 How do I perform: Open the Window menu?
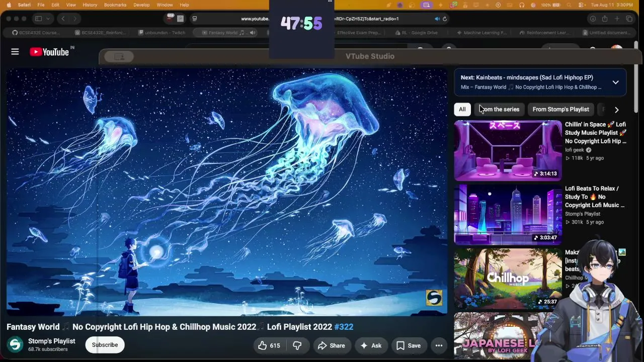[x=165, y=5]
